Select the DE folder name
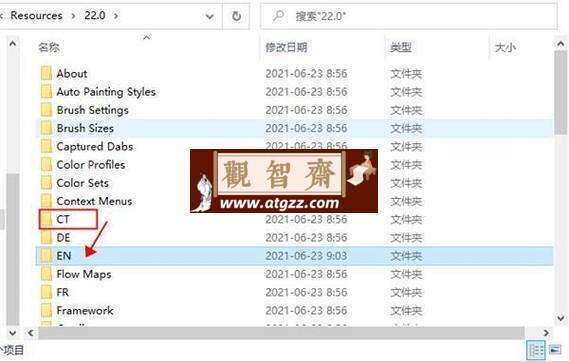569x362 pixels. coord(64,237)
